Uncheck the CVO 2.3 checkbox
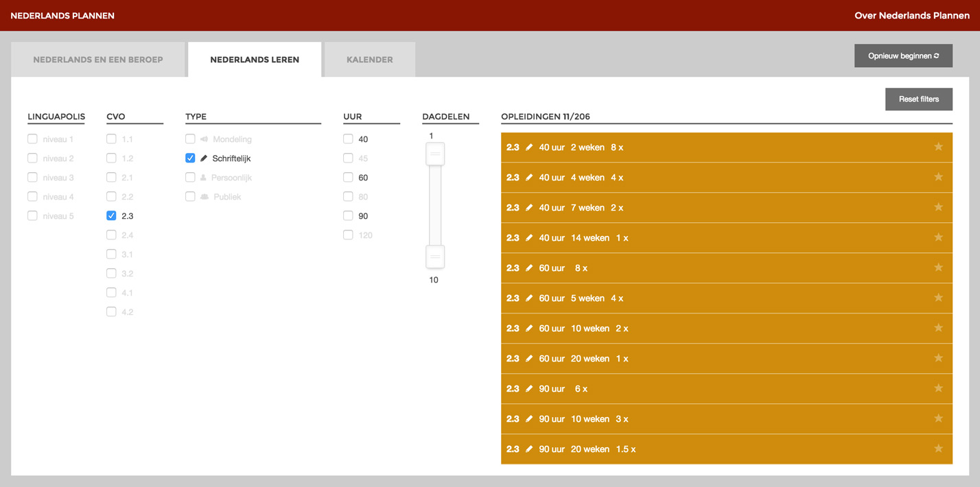980x487 pixels. 111,215
